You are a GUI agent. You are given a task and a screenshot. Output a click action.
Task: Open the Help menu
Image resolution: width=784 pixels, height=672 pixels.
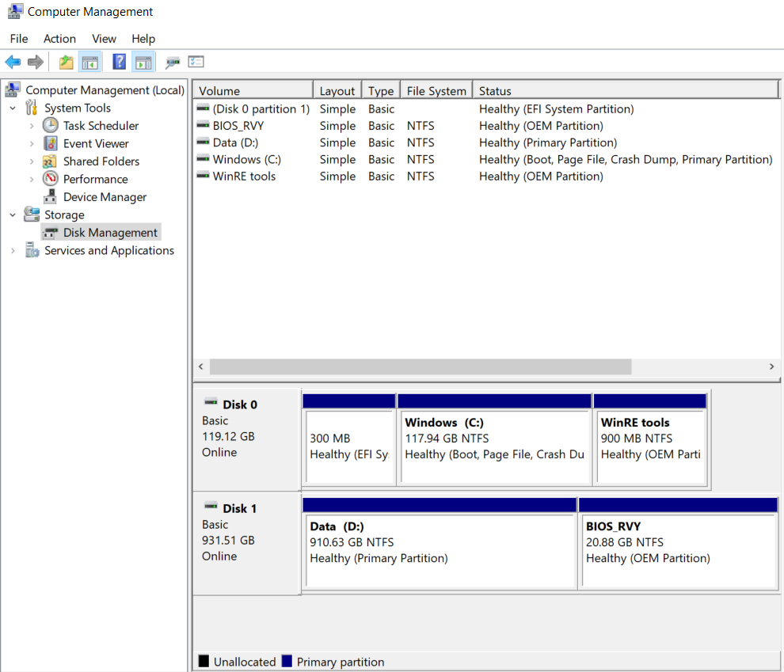(x=143, y=39)
